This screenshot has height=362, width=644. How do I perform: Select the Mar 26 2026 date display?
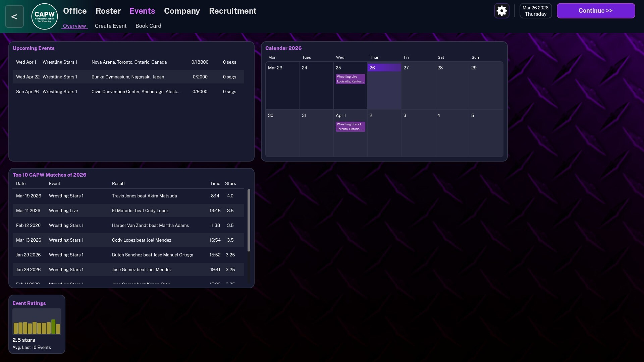535,11
